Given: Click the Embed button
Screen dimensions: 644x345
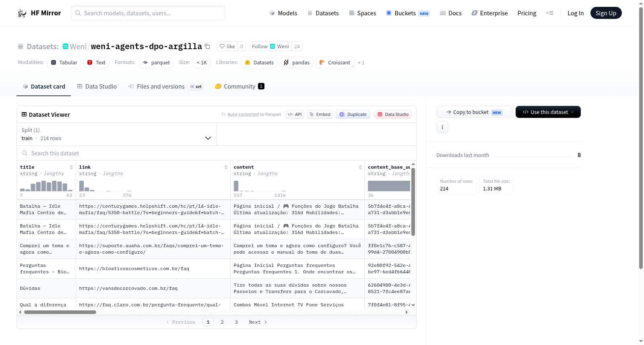Looking at the screenshot, I should pos(320,114).
